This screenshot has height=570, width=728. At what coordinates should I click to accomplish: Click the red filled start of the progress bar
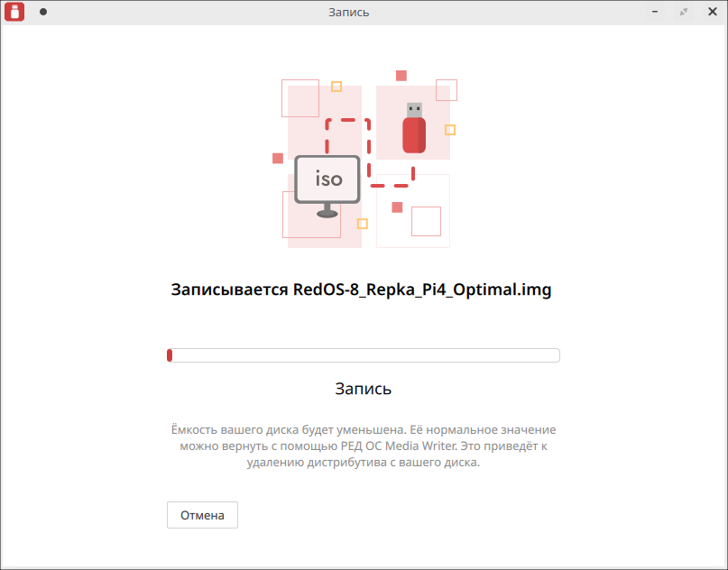click(170, 355)
